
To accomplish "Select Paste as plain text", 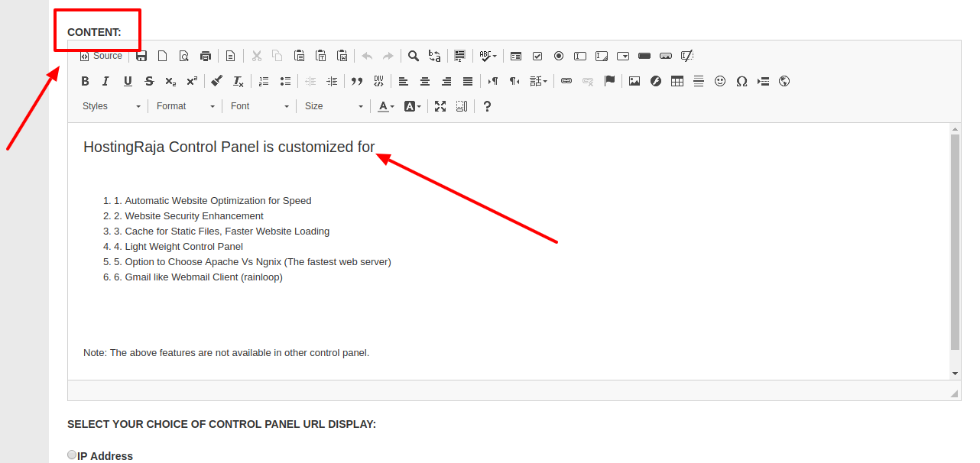I will tap(321, 56).
